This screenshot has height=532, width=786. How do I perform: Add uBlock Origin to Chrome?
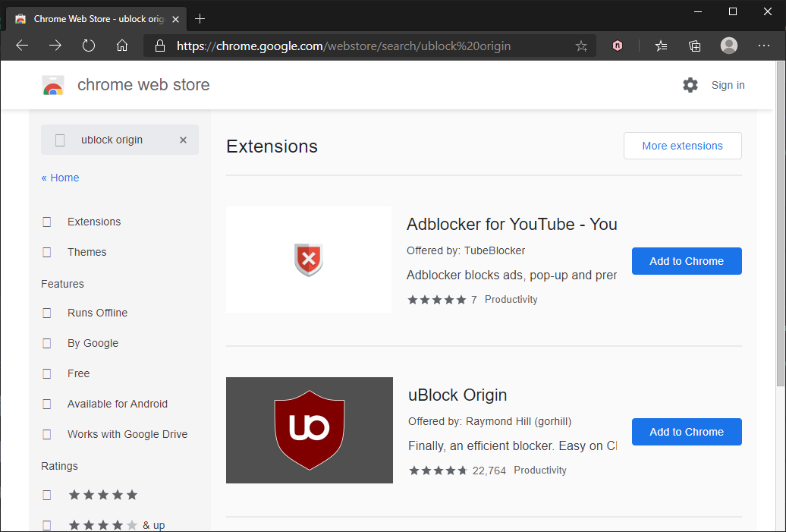pos(687,432)
